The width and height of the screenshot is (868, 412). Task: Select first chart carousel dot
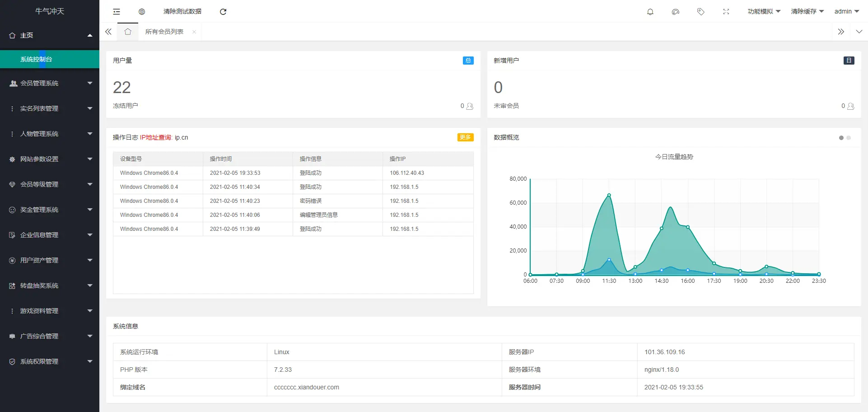tap(841, 138)
